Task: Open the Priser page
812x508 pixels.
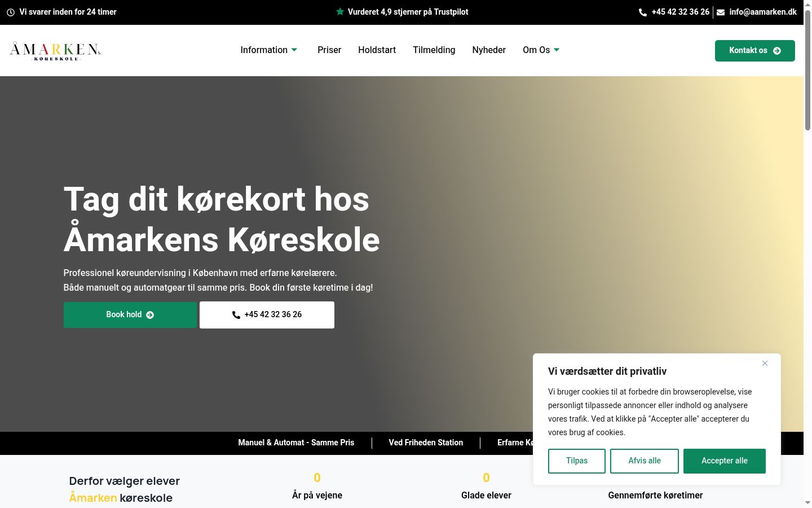Action: (329, 50)
